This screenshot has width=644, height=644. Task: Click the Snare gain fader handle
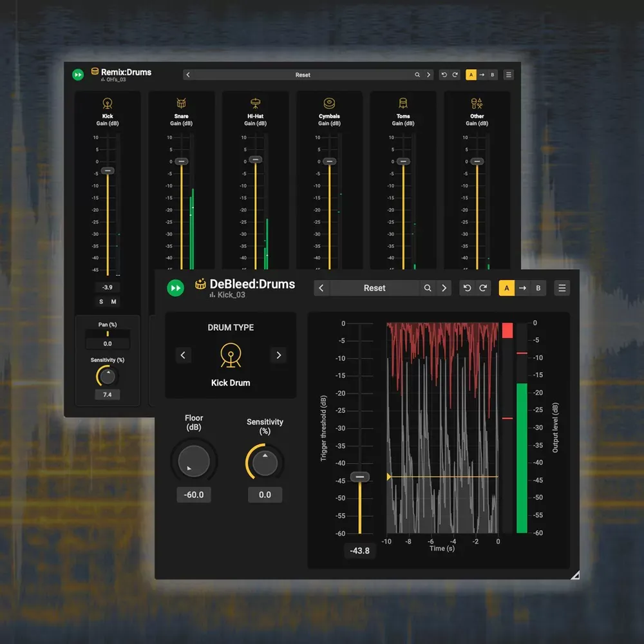tap(181, 162)
